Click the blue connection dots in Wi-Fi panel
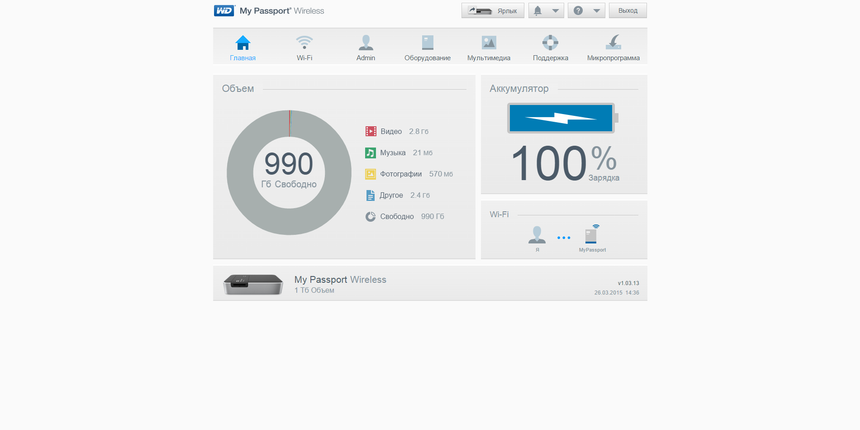 coord(564,237)
